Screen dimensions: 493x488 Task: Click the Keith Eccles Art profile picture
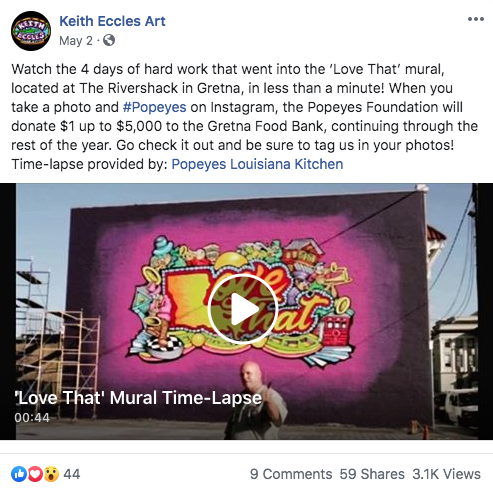(31, 31)
